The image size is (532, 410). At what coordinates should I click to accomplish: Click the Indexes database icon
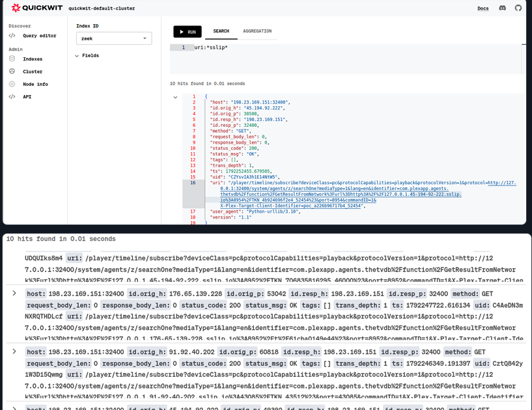tap(12, 59)
